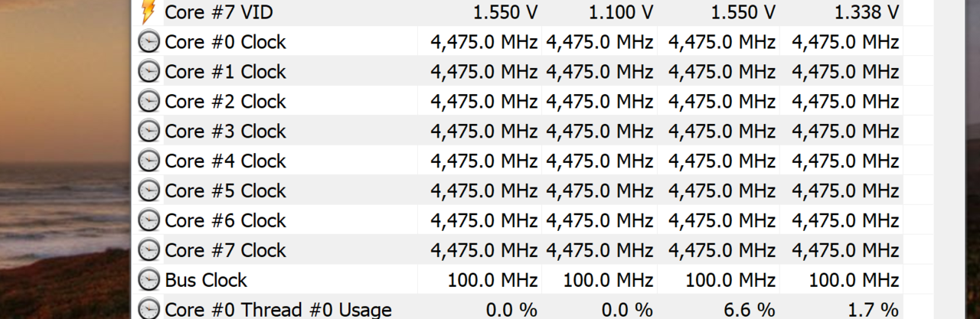The width and height of the screenshot is (980, 319).
Task: Click the Core #0 Thread #0 Usage icon
Action: (x=149, y=310)
